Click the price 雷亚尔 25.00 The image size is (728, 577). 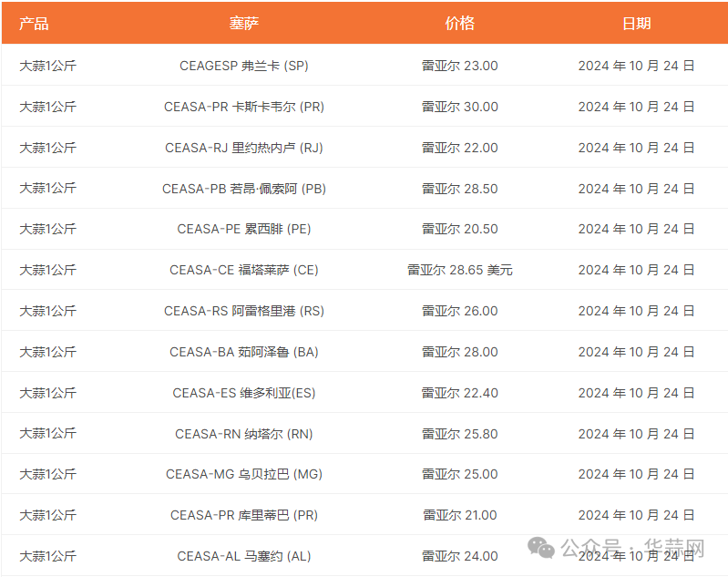(x=459, y=474)
